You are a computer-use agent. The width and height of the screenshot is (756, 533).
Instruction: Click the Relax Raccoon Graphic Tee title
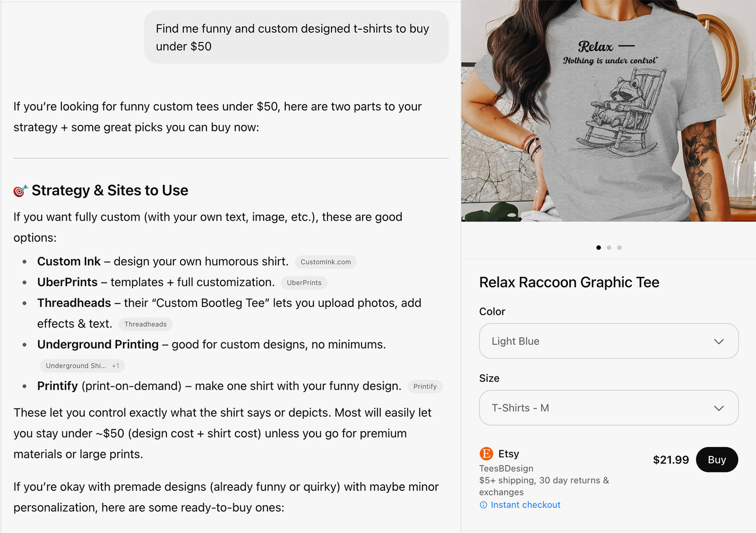click(569, 282)
